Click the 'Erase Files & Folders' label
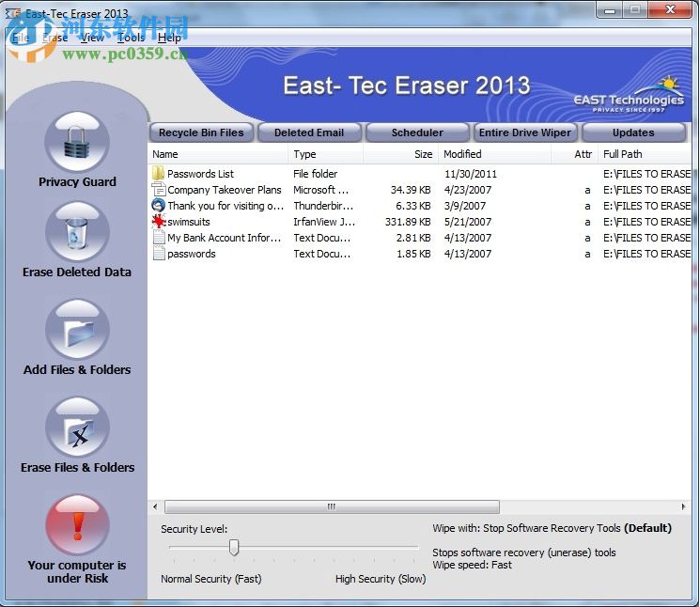The height and width of the screenshot is (607, 700). (x=77, y=467)
